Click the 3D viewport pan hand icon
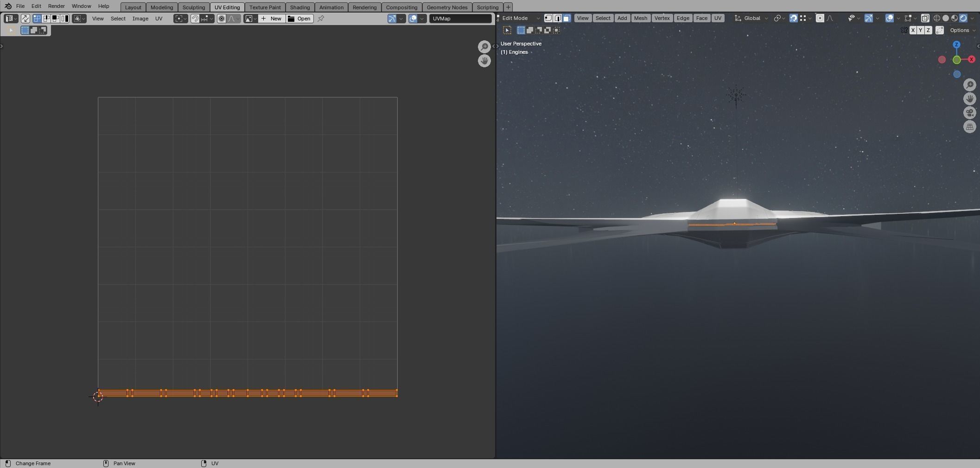980x468 pixels. point(970,99)
